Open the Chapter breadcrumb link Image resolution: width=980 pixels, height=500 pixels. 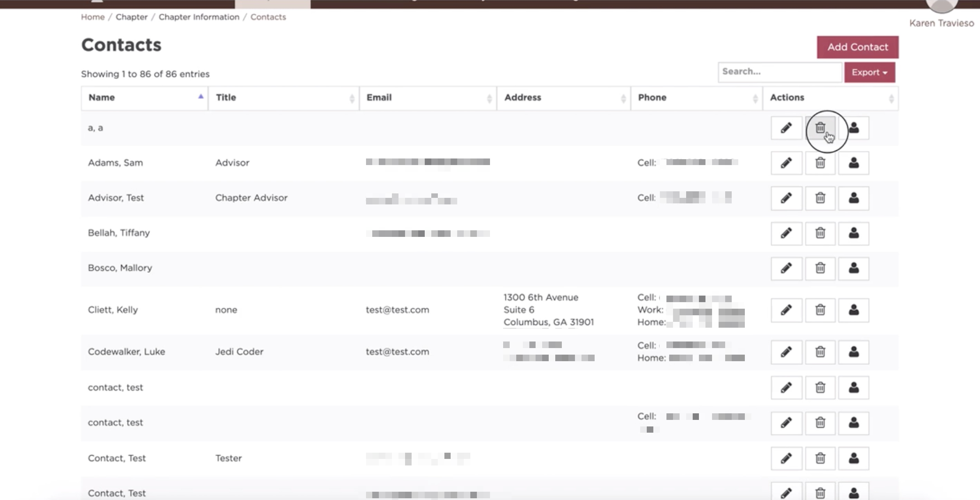click(x=132, y=17)
